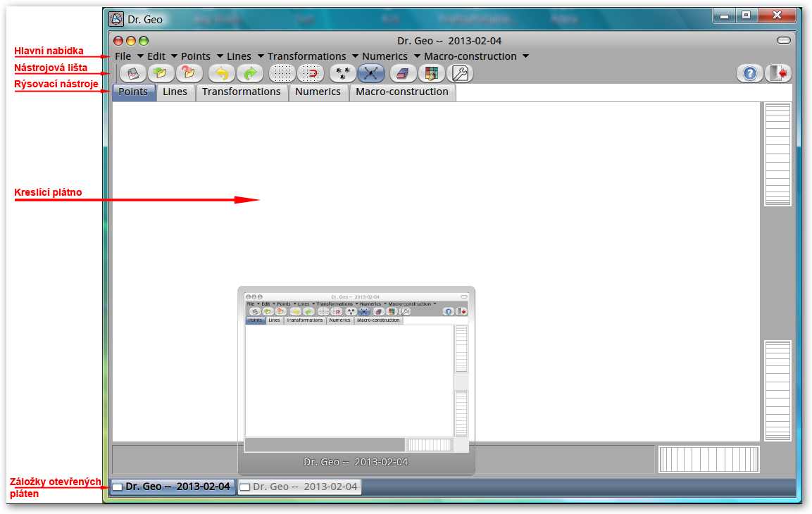
Task: Save using the red-arrow folder icon
Action: point(189,73)
